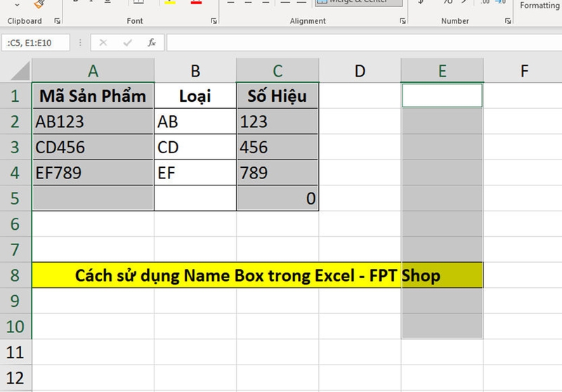Open Insert Function (fx) dialog
The image size is (562, 392).
(x=152, y=43)
